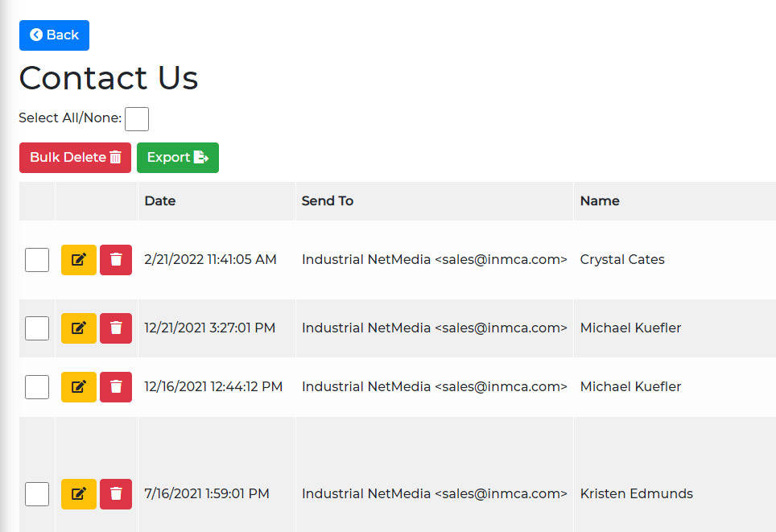The image size is (776, 532).
Task: Go back with the Back button
Action: tap(55, 35)
